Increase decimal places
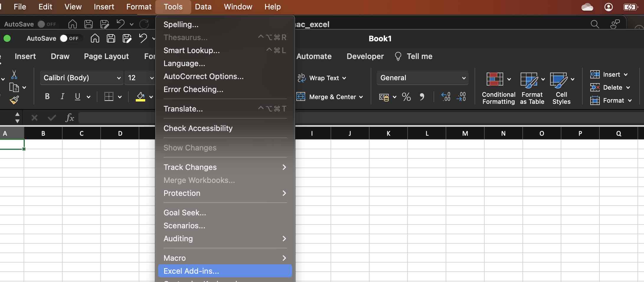 pos(446,97)
